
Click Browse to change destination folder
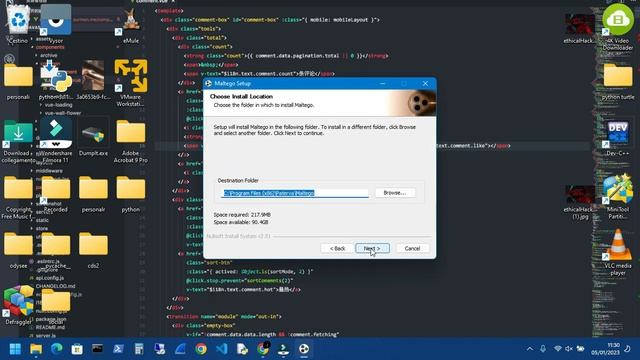pos(395,193)
